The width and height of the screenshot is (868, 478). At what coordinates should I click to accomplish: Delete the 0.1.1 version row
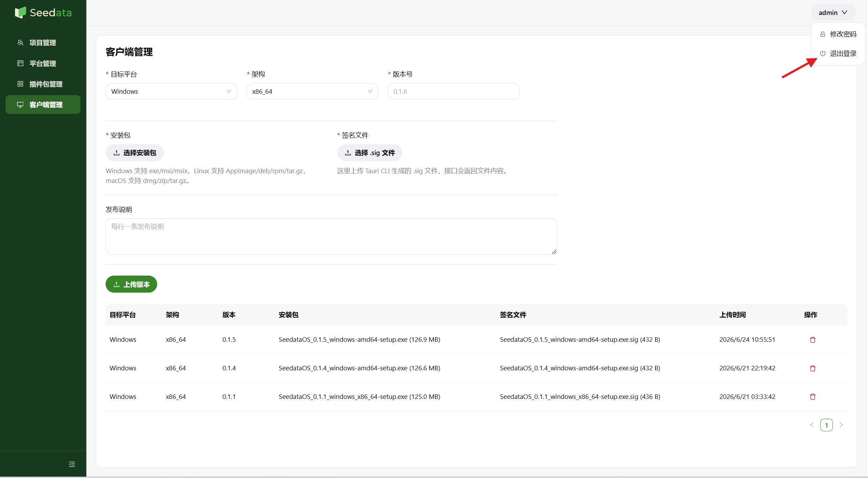(813, 396)
